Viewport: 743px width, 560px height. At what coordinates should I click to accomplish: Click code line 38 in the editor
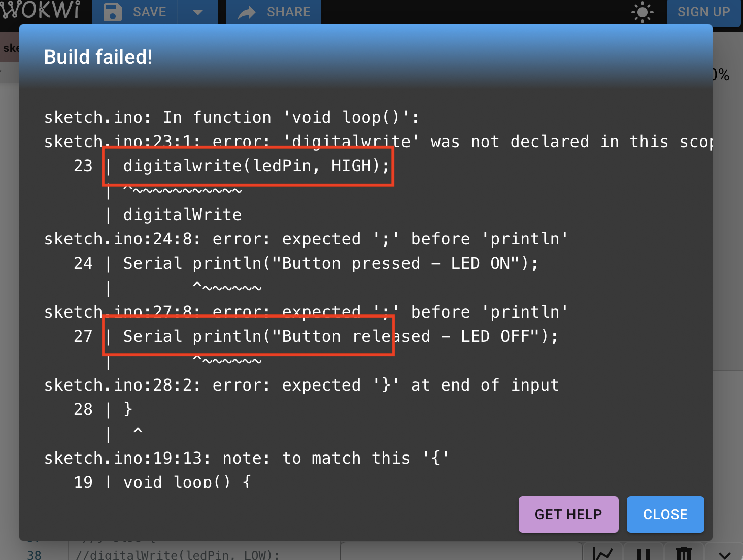click(x=178, y=555)
